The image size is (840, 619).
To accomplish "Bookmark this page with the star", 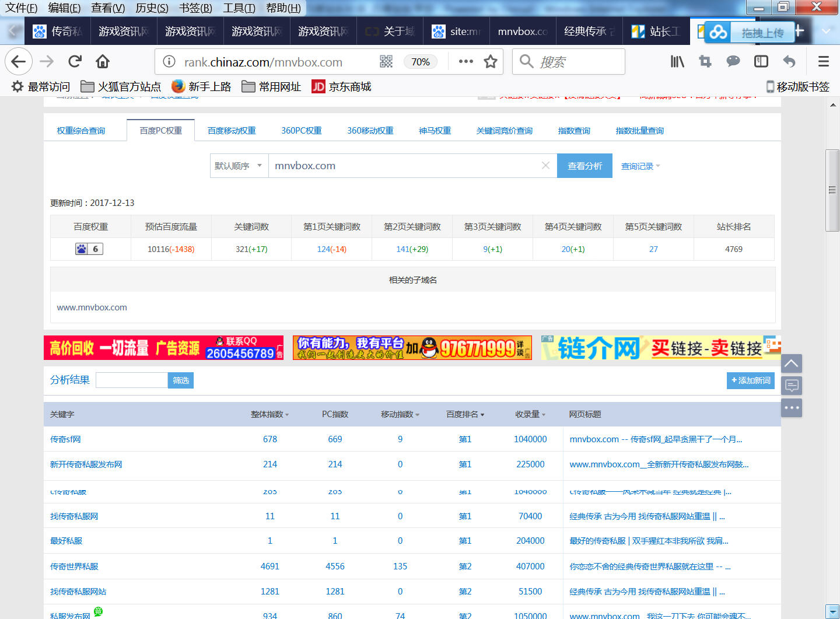I will tap(491, 61).
